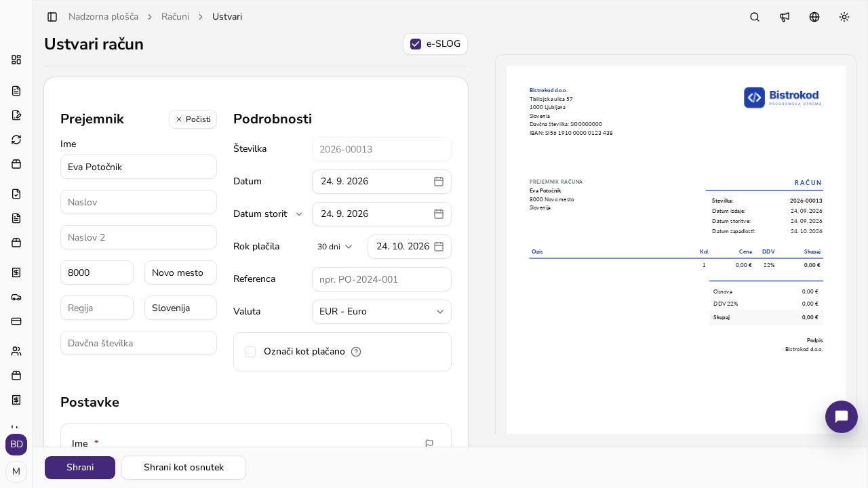The image size is (868, 488).
Task: Open the recurring sync arrows sidebar icon
Action: [16, 140]
